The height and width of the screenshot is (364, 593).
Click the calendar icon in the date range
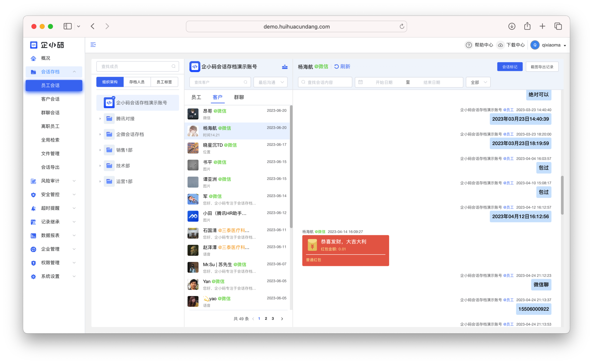point(360,82)
